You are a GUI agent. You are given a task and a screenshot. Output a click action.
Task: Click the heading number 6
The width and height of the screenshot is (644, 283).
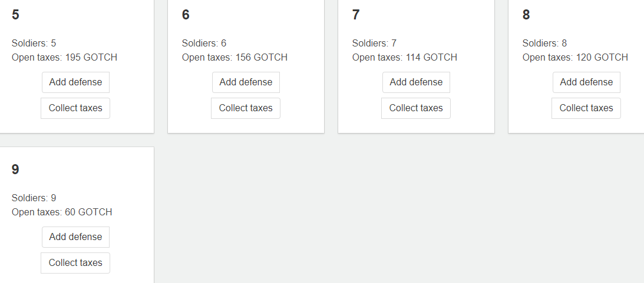click(186, 15)
